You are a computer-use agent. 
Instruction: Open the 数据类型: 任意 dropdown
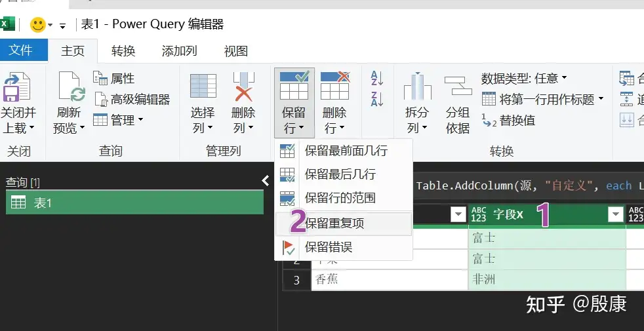524,78
